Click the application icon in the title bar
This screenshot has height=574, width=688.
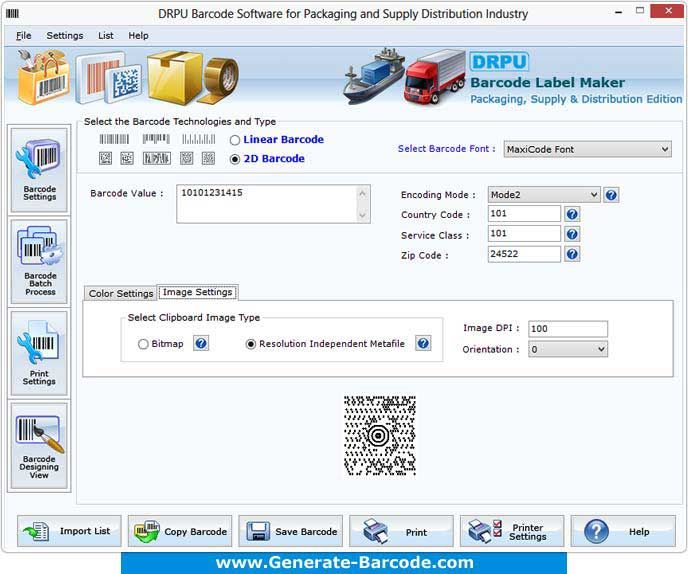[x=12, y=13]
